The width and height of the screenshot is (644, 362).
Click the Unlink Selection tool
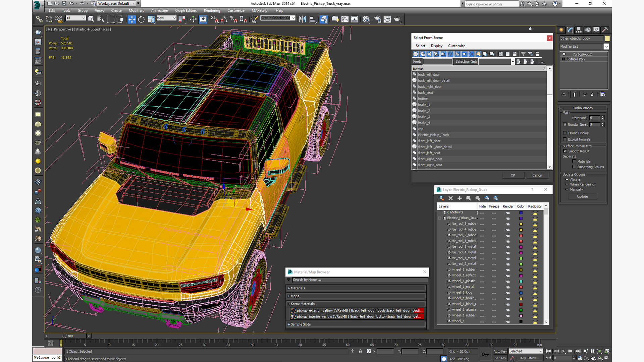[x=49, y=19]
